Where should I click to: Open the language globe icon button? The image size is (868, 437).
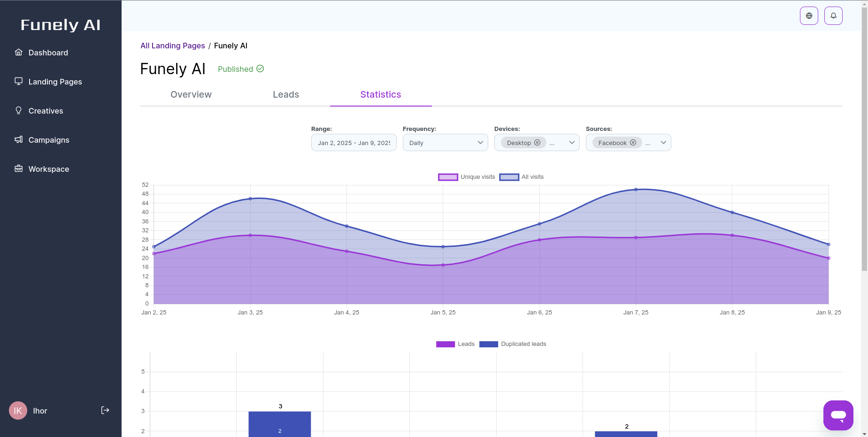point(809,15)
